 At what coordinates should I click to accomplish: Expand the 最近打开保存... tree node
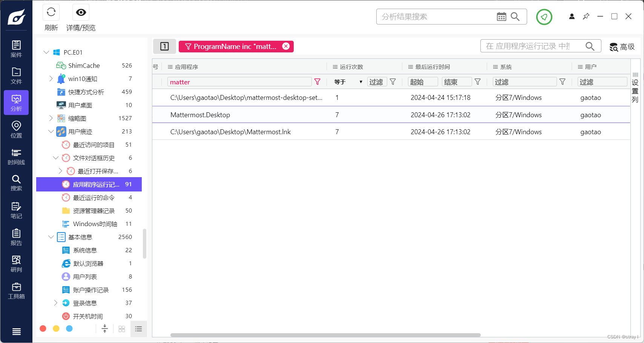[x=60, y=171]
